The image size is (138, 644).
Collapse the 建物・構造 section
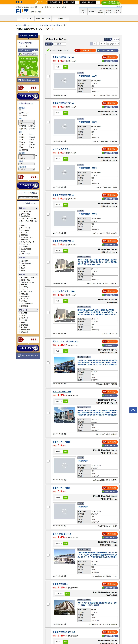point(28,257)
